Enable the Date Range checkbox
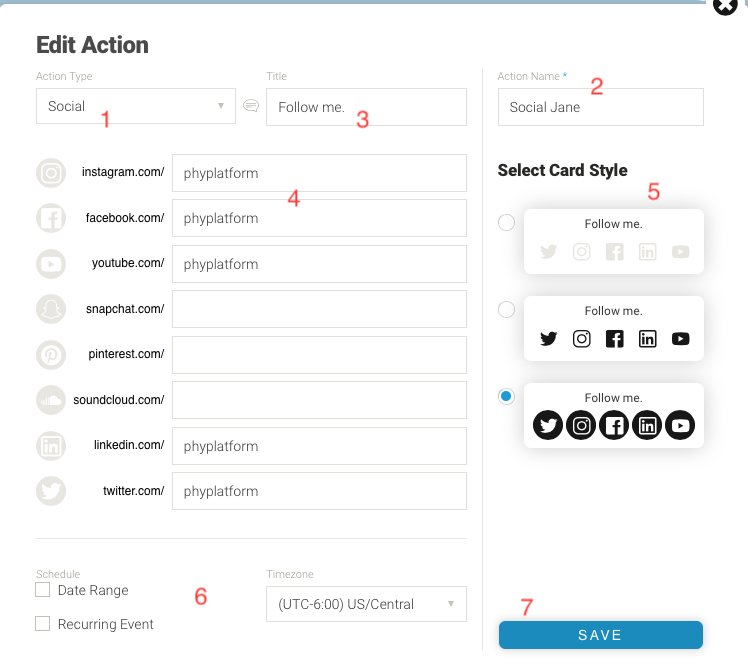The image size is (748, 672). pyautogui.click(x=43, y=590)
